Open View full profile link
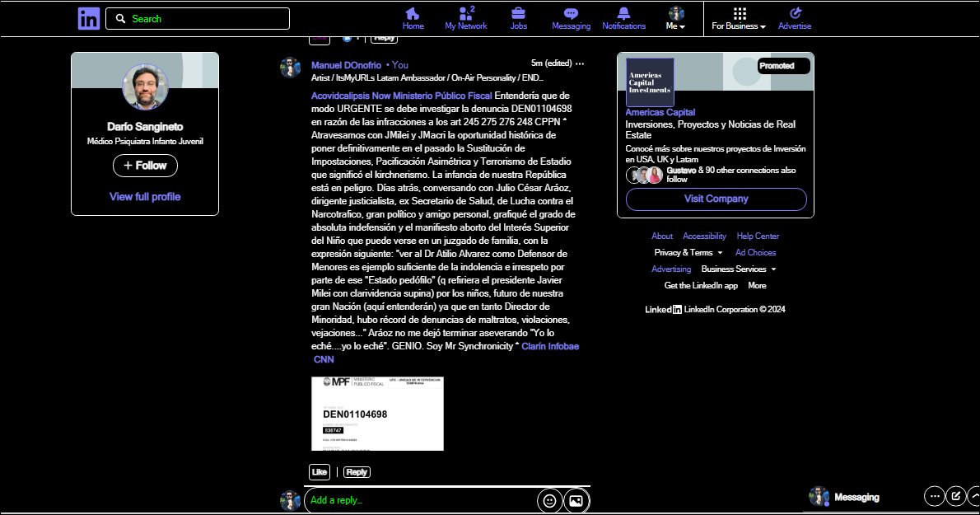Screen dimensions: 980x515 [145, 196]
